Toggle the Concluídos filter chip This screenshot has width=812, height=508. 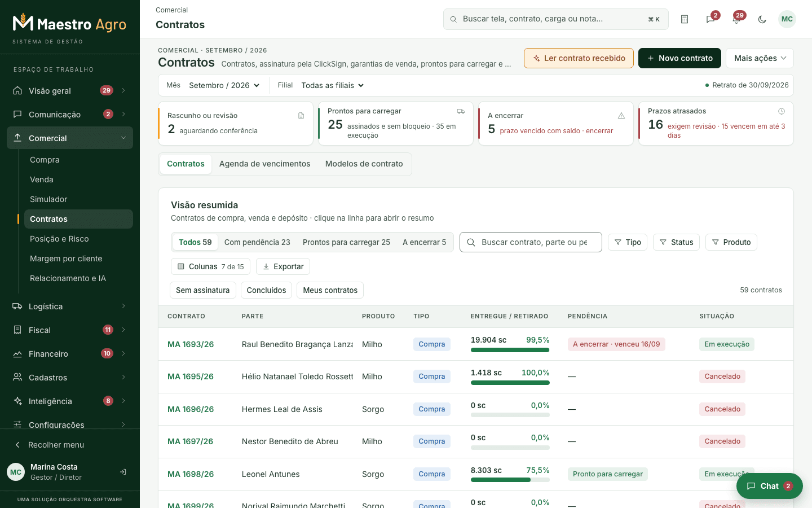(267, 290)
